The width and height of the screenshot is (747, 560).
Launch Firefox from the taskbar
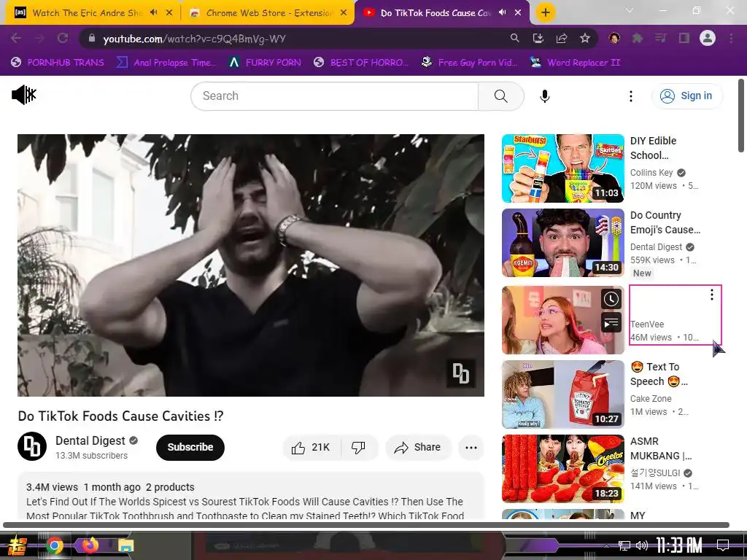pyautogui.click(x=90, y=545)
